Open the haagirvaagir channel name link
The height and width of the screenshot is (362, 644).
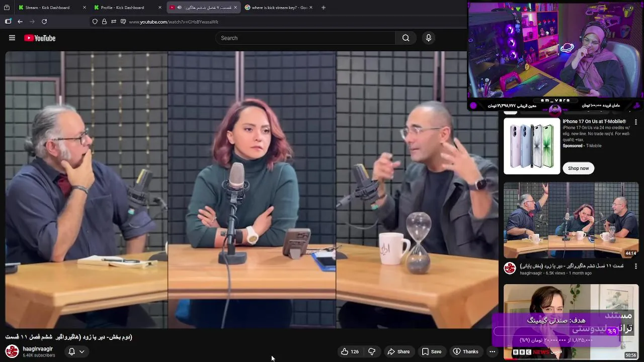(x=38, y=349)
